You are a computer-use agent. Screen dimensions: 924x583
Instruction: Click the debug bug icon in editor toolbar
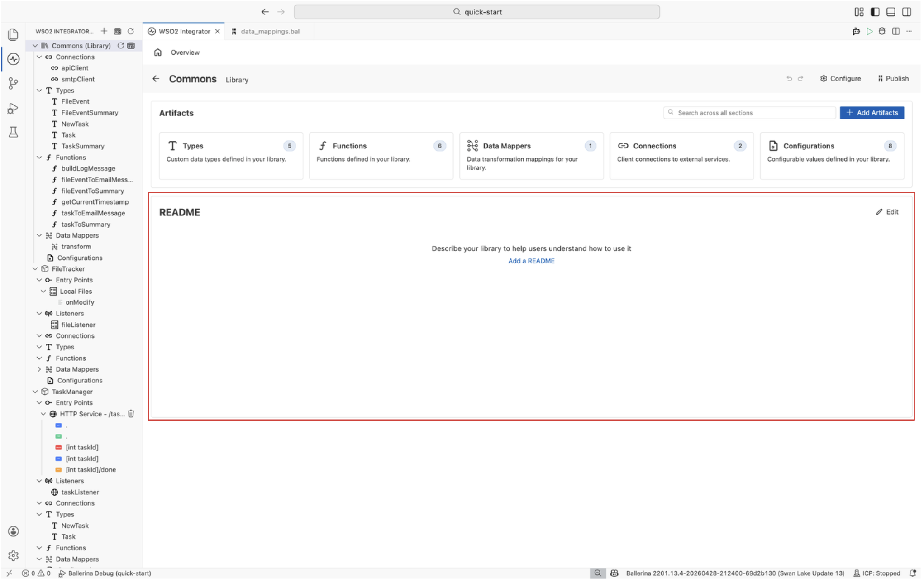click(882, 31)
